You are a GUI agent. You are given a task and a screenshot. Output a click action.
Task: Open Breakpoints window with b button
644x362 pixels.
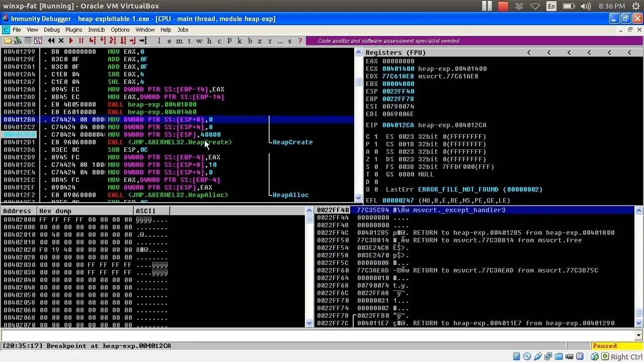250,41
